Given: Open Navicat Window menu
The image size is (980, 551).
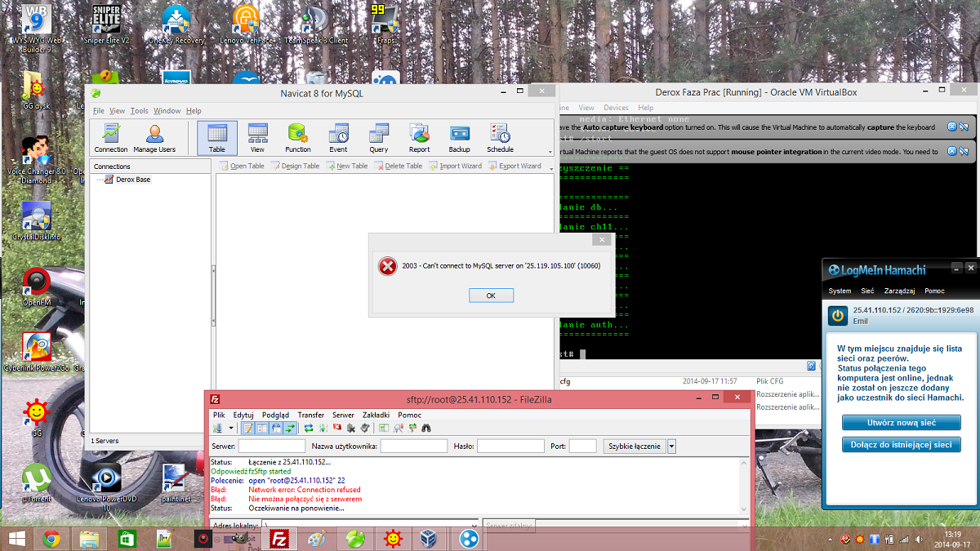Looking at the screenshot, I should (167, 111).
